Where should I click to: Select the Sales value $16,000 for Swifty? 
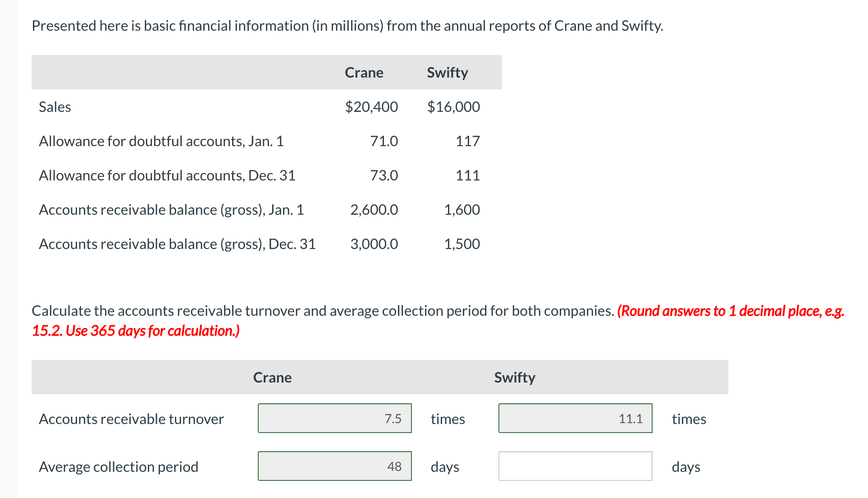(x=454, y=107)
